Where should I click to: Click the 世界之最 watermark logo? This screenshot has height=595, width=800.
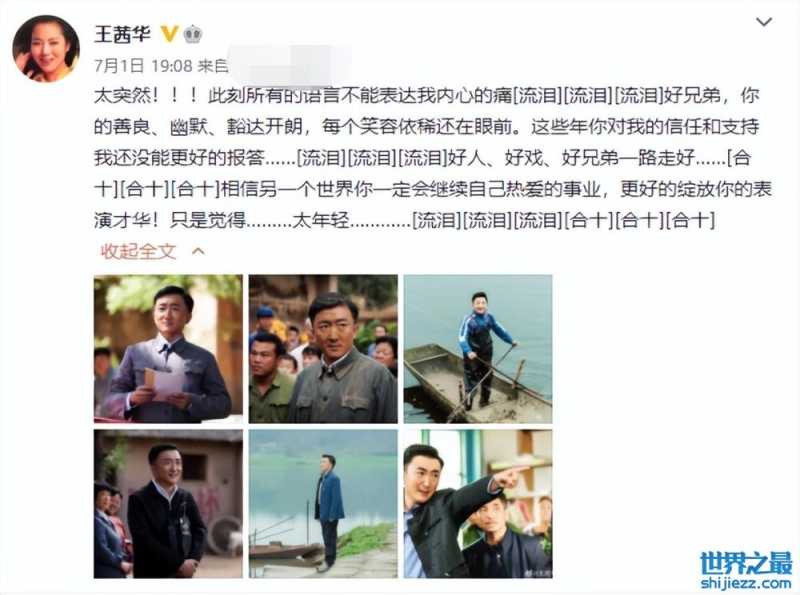[746, 563]
